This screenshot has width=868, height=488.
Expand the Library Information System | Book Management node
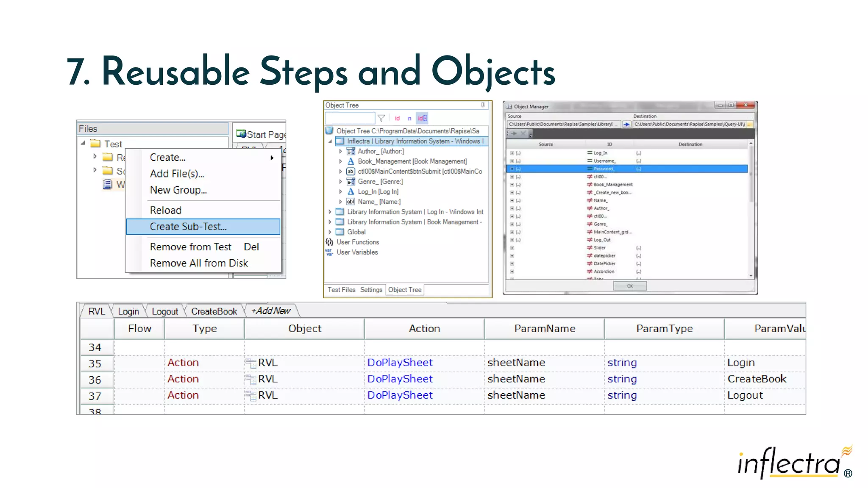coord(330,222)
